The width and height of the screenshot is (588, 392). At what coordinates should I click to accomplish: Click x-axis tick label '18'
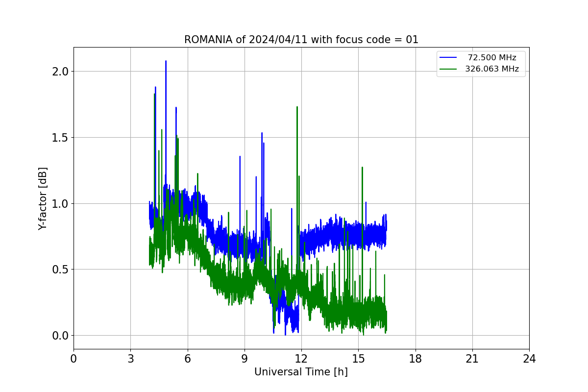(x=415, y=359)
